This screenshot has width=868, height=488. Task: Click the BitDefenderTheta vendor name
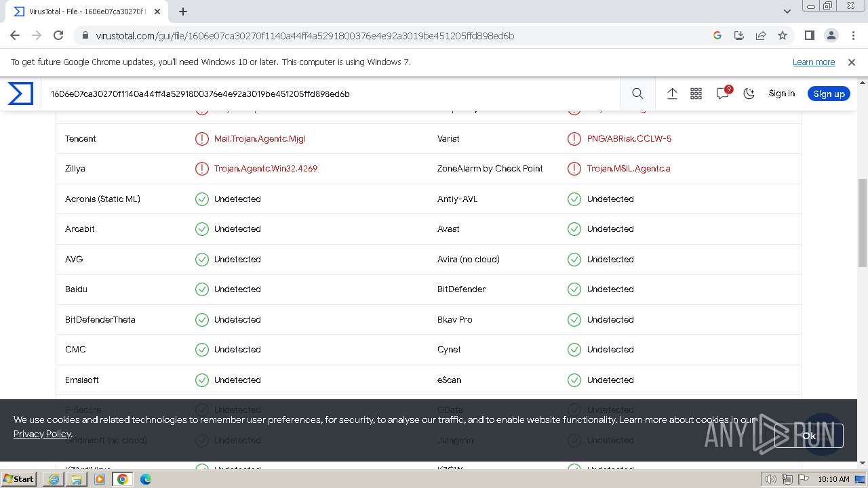tap(100, 319)
